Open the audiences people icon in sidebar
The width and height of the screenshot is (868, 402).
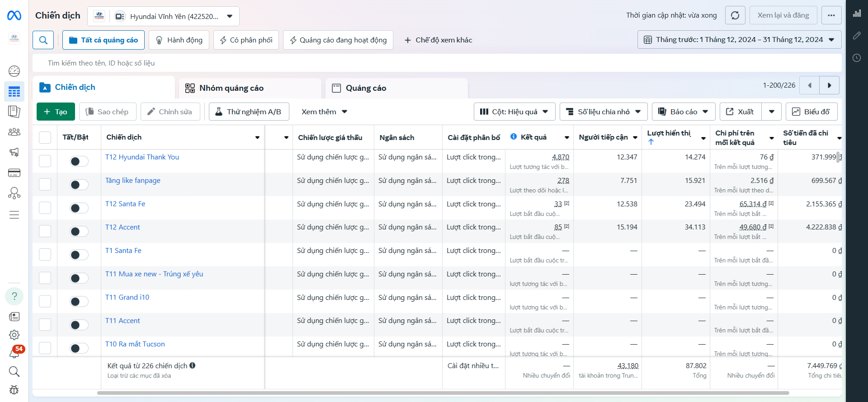coord(14,132)
